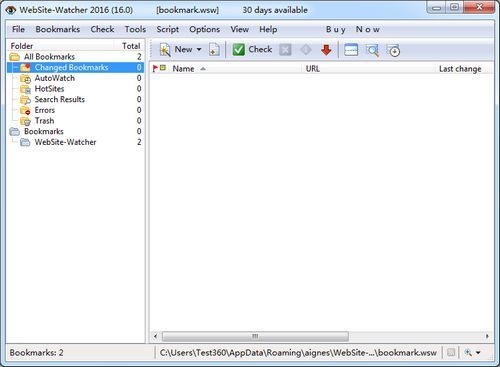Click the gray square status bar icon
500x367 pixels.
(x=451, y=352)
